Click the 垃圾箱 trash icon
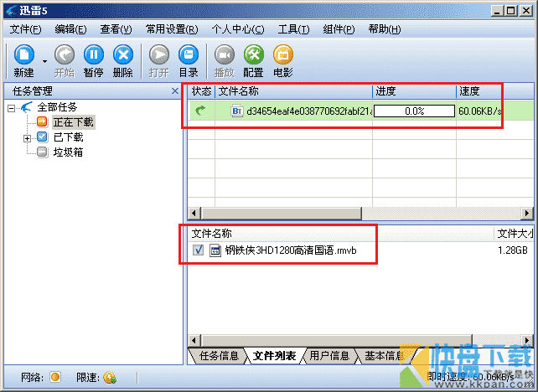This screenshot has width=538, height=392. tap(42, 152)
